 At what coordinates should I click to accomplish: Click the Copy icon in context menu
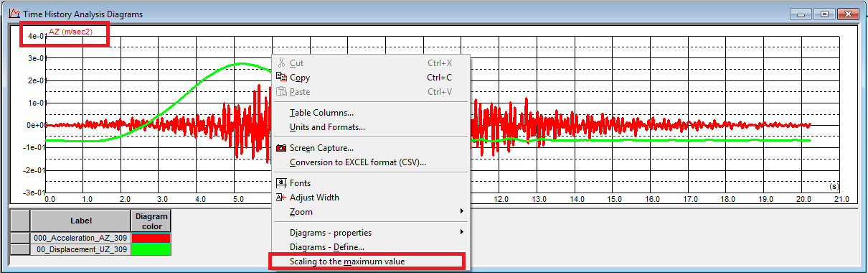(281, 78)
